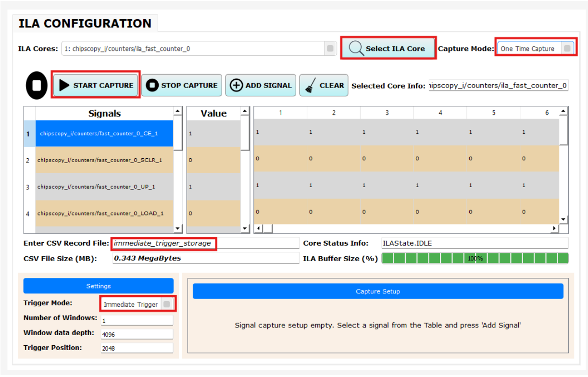Click Value list scroll down arrow

246,229
